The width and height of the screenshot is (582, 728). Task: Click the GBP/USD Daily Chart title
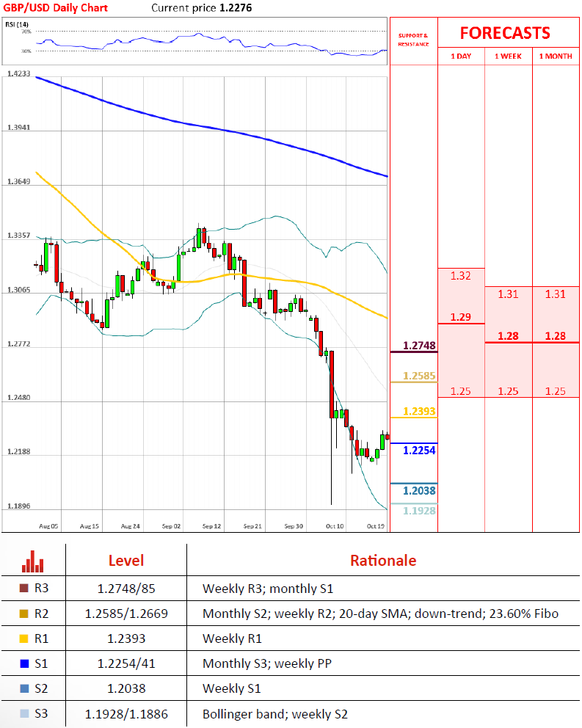(x=55, y=8)
